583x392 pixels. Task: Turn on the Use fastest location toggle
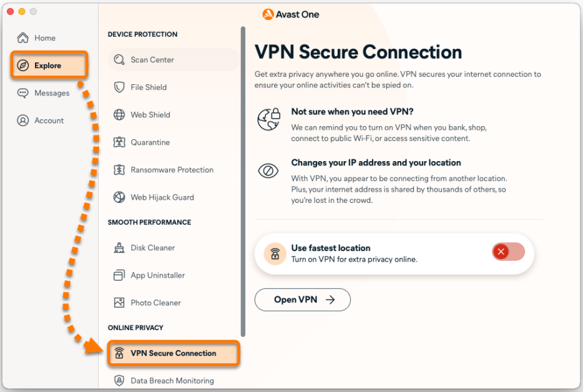tap(508, 252)
